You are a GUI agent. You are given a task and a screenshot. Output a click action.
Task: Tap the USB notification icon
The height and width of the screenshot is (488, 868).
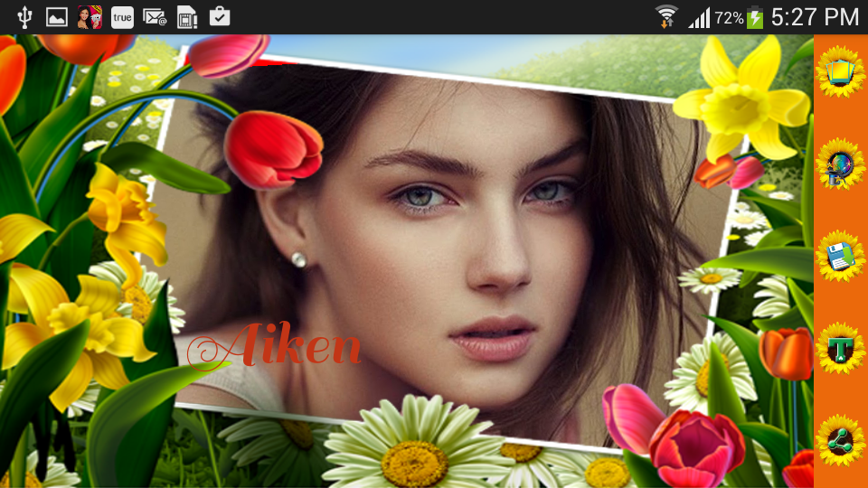pyautogui.click(x=24, y=16)
